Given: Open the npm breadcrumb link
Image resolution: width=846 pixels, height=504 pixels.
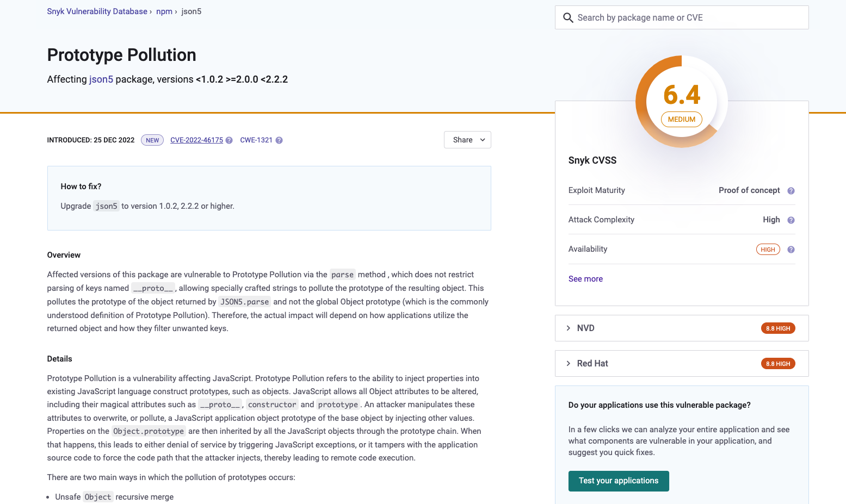Looking at the screenshot, I should (164, 11).
